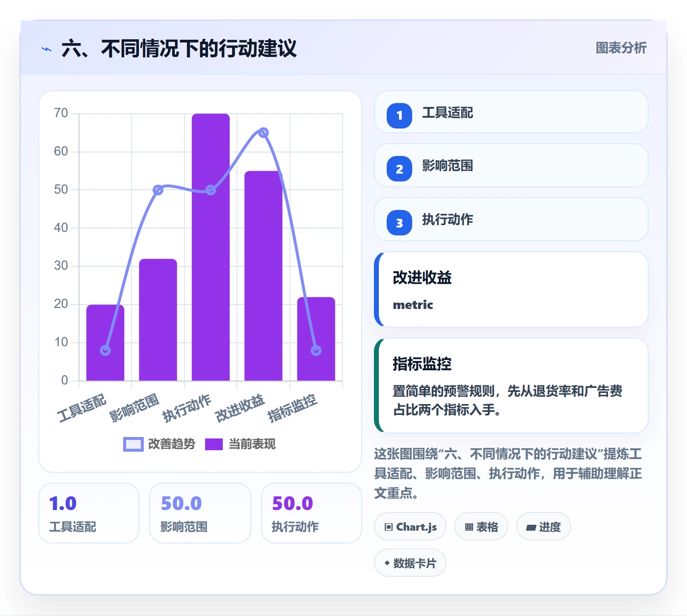Click the 50.0 执行动作 stat card
Screen dimensions: 687x616
pos(312,513)
